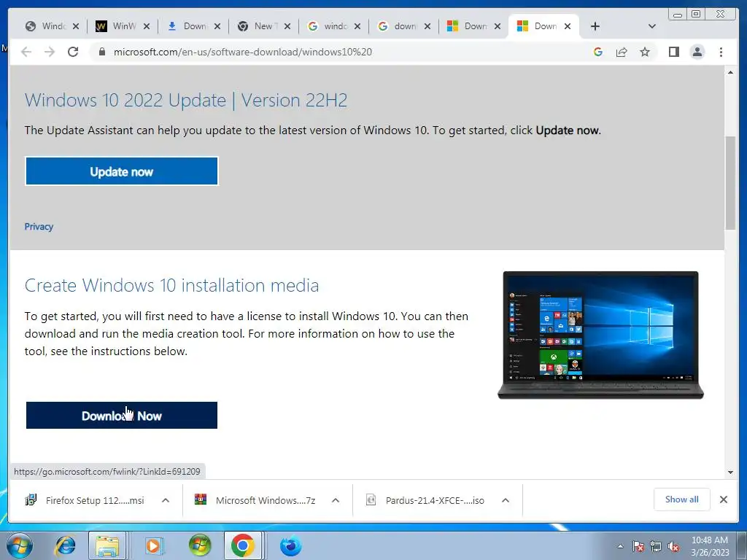Click the Chrome taskbar icon
The width and height of the screenshot is (747, 560).
pos(243,545)
